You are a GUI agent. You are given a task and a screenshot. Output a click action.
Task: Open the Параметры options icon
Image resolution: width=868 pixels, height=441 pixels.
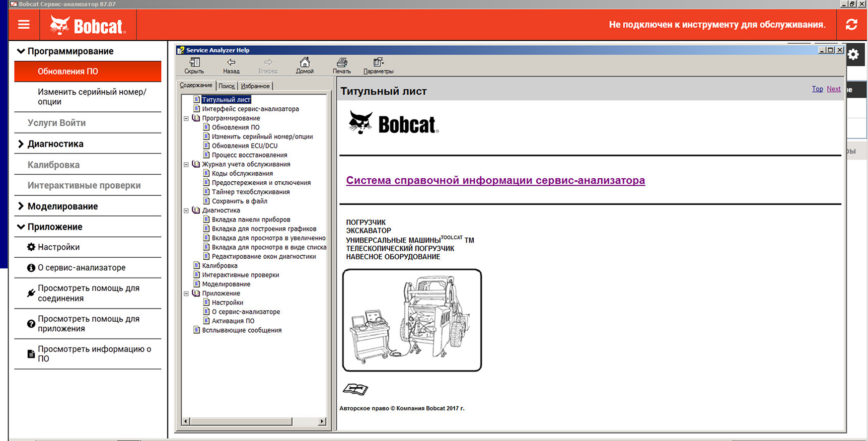click(378, 65)
